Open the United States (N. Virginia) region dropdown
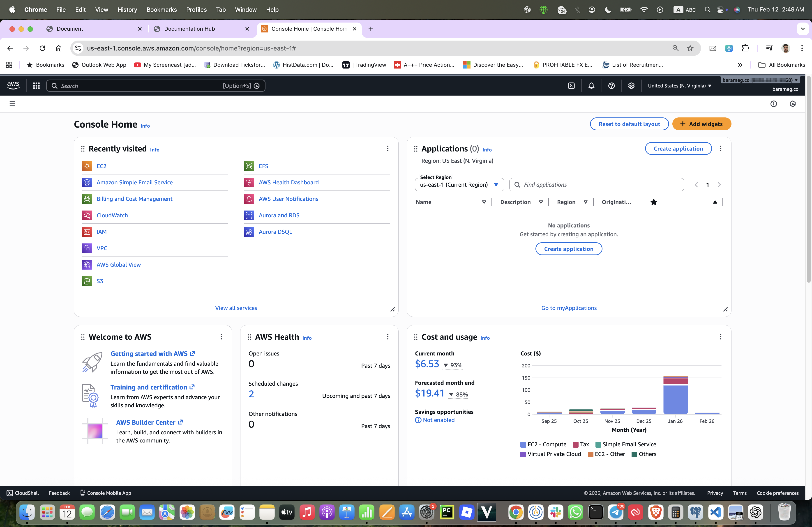The width and height of the screenshot is (812, 527). pos(679,86)
